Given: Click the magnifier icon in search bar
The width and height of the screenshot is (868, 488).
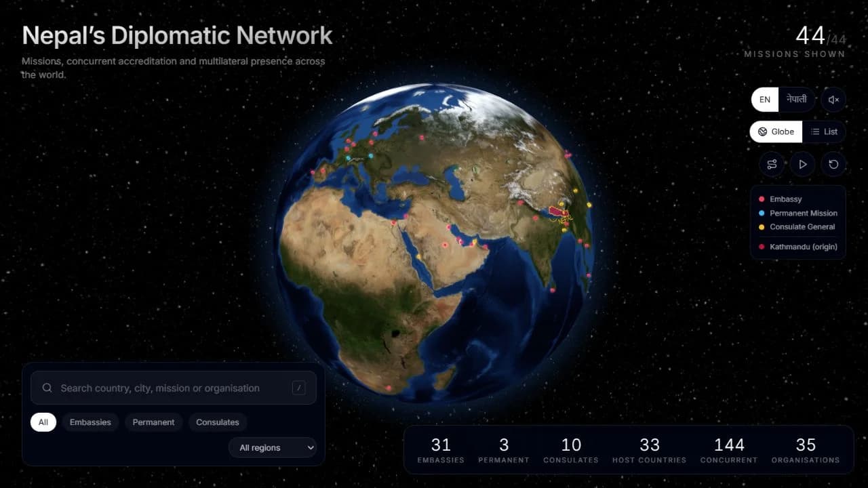Looking at the screenshot, I should coord(47,388).
